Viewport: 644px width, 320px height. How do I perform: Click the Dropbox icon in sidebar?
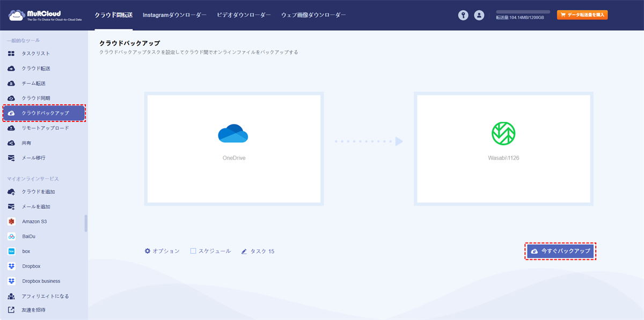pyautogui.click(x=11, y=266)
